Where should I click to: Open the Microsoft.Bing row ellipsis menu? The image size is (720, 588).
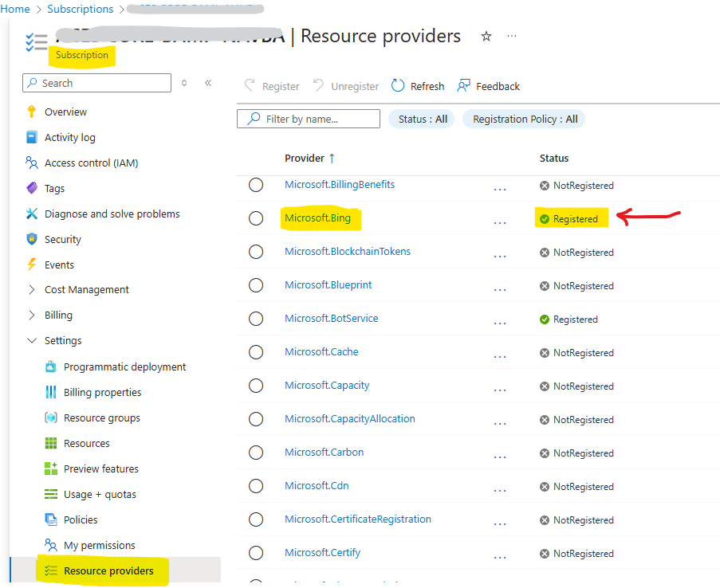point(500,223)
